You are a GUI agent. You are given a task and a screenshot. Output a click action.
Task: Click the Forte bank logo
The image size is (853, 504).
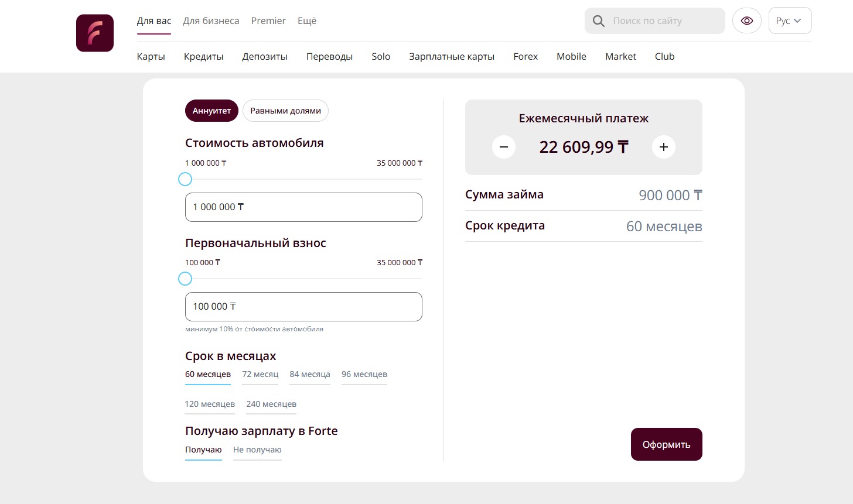[95, 33]
